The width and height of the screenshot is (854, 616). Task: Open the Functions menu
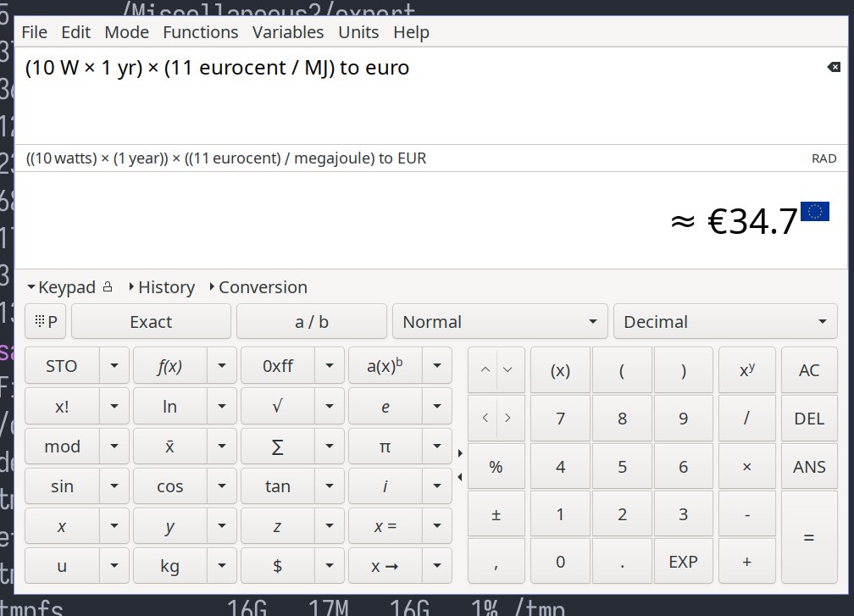(x=200, y=32)
